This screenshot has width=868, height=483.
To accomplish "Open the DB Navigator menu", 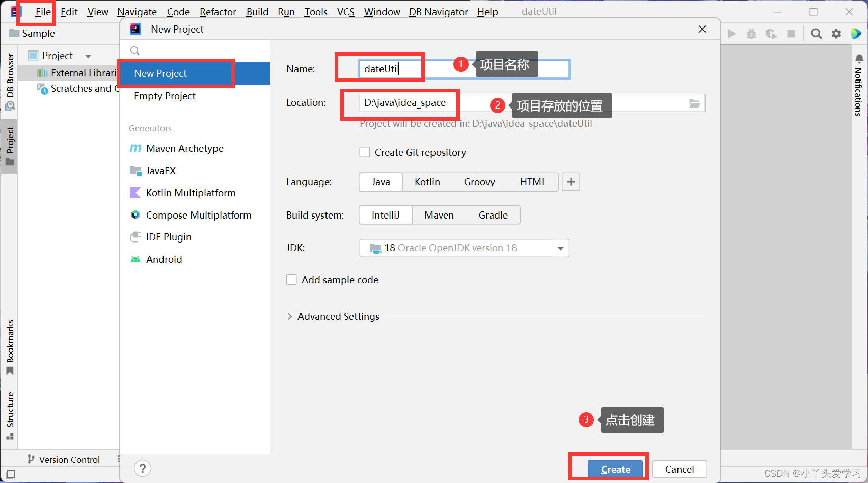I will (x=438, y=12).
